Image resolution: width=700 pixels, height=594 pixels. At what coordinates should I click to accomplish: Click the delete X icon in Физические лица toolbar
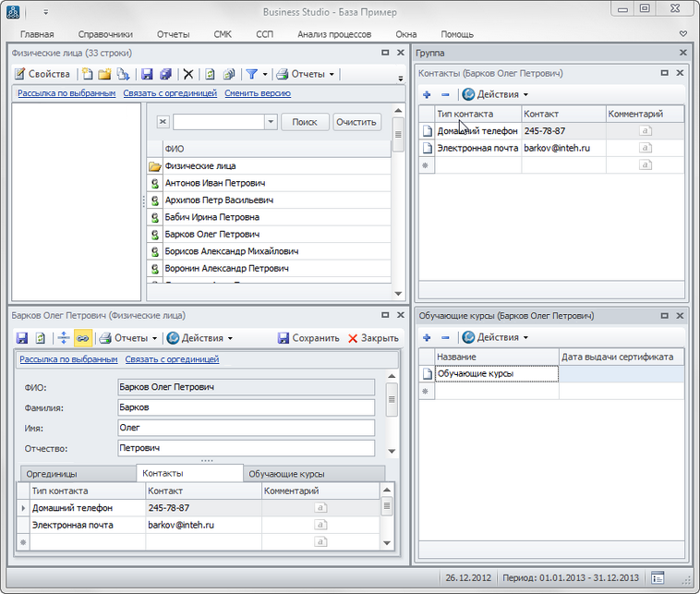pyautogui.click(x=188, y=74)
